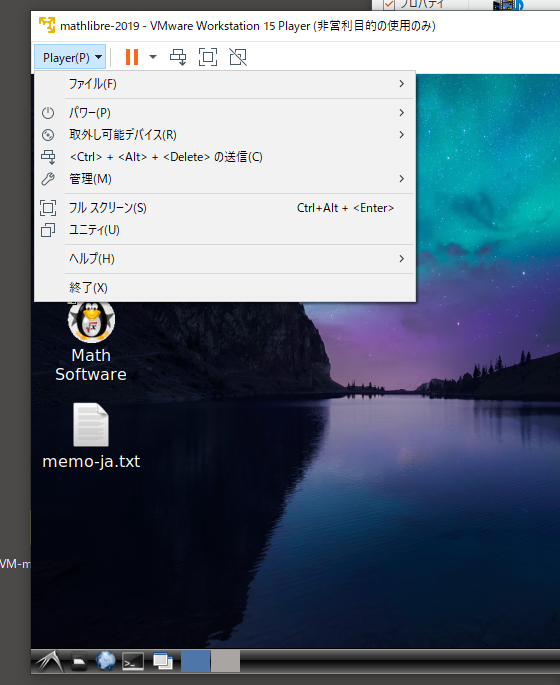
Task: Select ユニティ(U) menu item
Action: [225, 230]
